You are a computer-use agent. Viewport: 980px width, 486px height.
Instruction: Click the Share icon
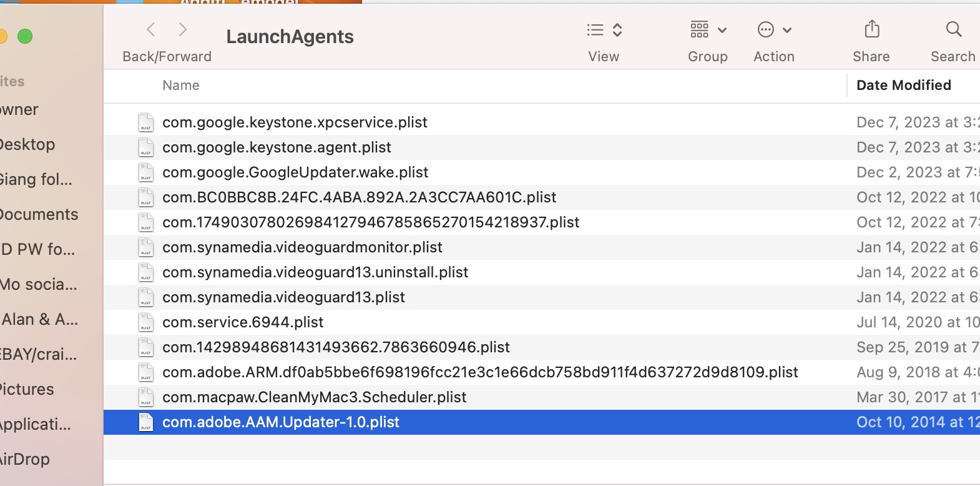(x=872, y=29)
